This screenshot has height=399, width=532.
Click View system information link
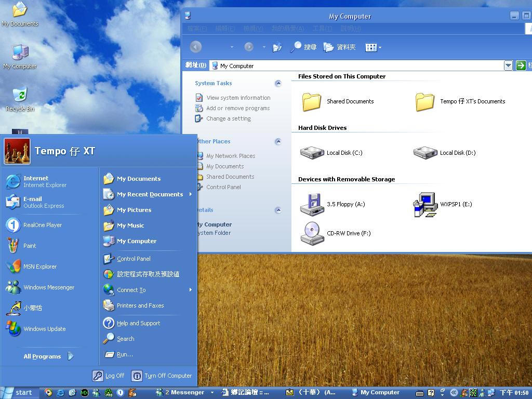(233, 98)
